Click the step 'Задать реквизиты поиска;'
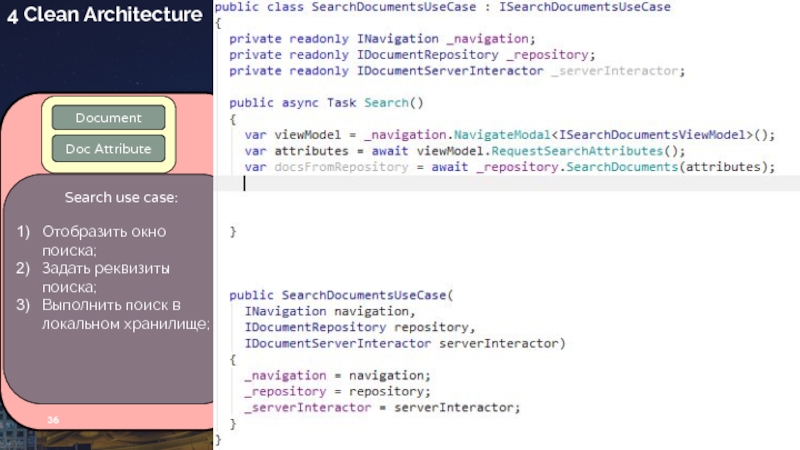Screen dimensions: 800x450 (106, 278)
